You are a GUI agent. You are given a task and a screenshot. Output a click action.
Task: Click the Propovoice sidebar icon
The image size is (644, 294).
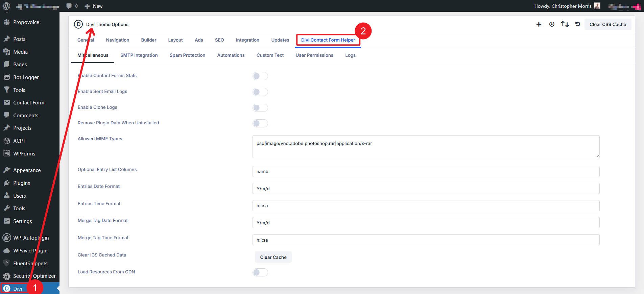tap(7, 22)
